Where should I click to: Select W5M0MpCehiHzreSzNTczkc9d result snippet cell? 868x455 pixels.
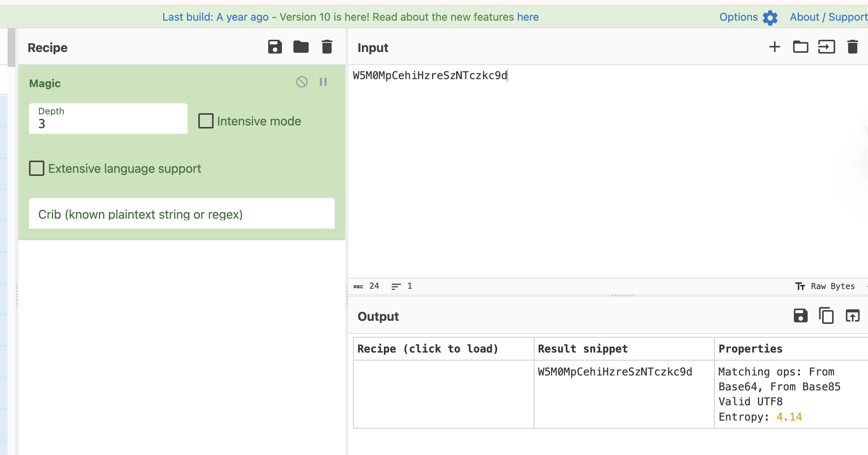coord(624,394)
